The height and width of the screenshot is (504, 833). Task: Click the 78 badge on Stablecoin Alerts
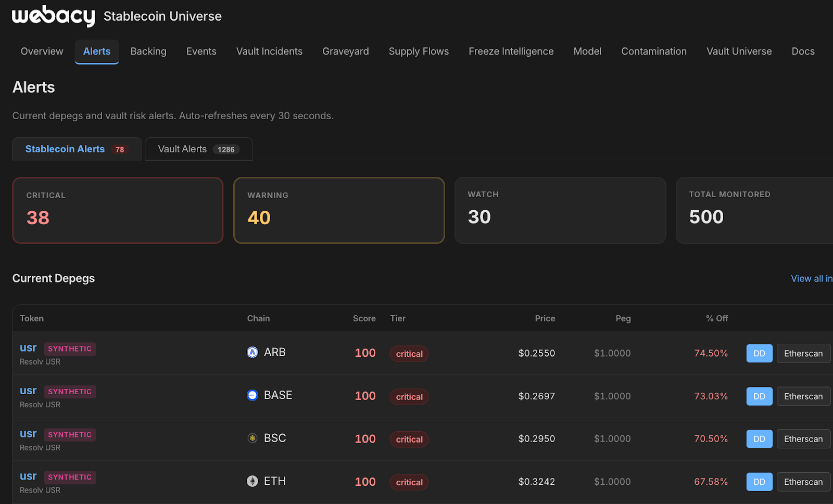point(120,150)
